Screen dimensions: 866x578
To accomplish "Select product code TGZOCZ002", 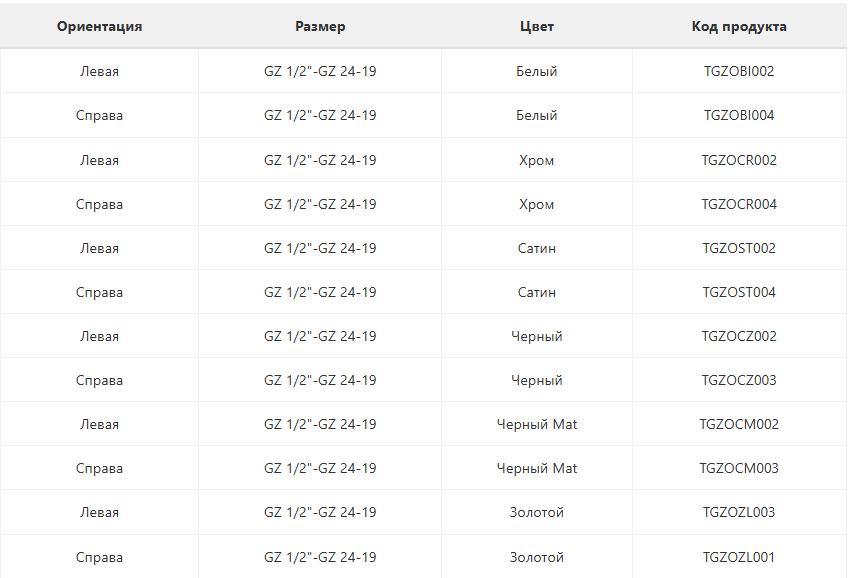I will (739, 336).
